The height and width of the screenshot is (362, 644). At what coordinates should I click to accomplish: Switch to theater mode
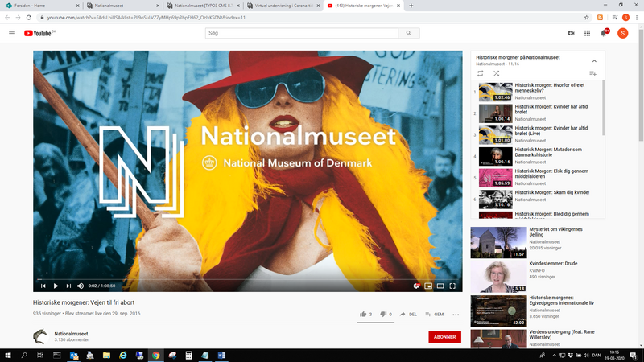click(440, 286)
